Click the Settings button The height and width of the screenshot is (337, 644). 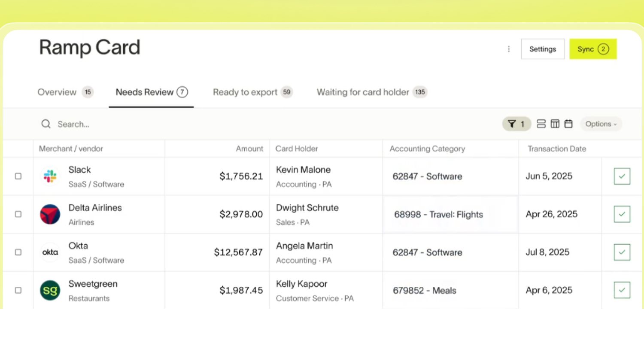point(543,49)
